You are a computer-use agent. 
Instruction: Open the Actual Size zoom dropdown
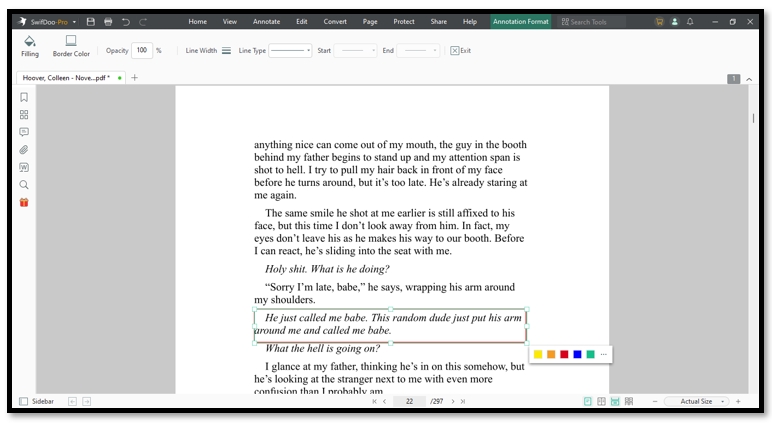tap(696, 401)
